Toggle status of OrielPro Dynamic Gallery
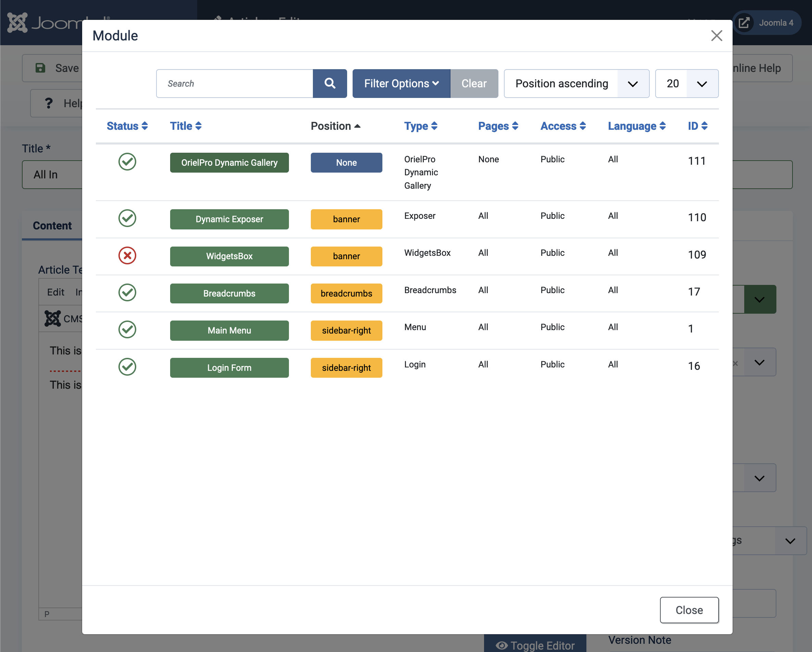This screenshot has height=652, width=812. tap(127, 162)
